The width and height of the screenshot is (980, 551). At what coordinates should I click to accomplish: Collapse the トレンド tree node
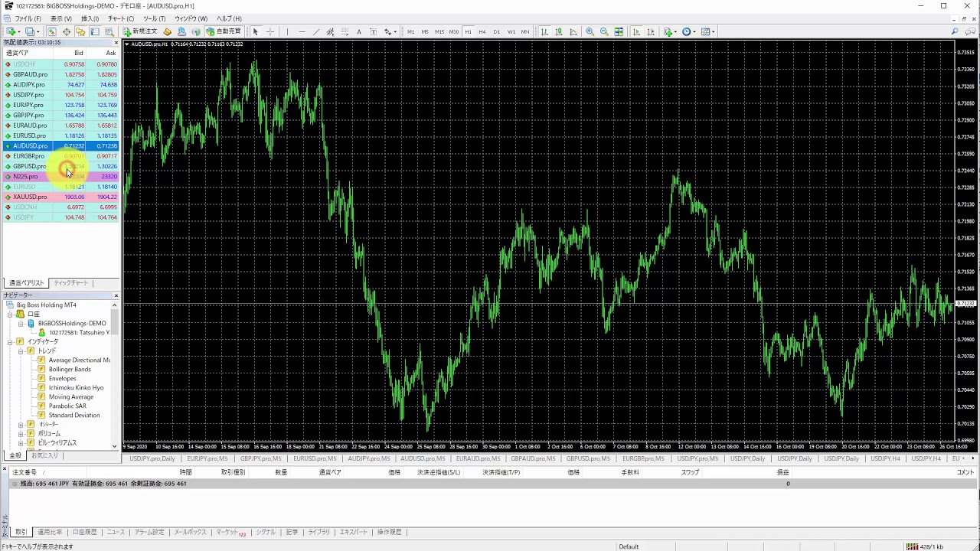(x=21, y=350)
